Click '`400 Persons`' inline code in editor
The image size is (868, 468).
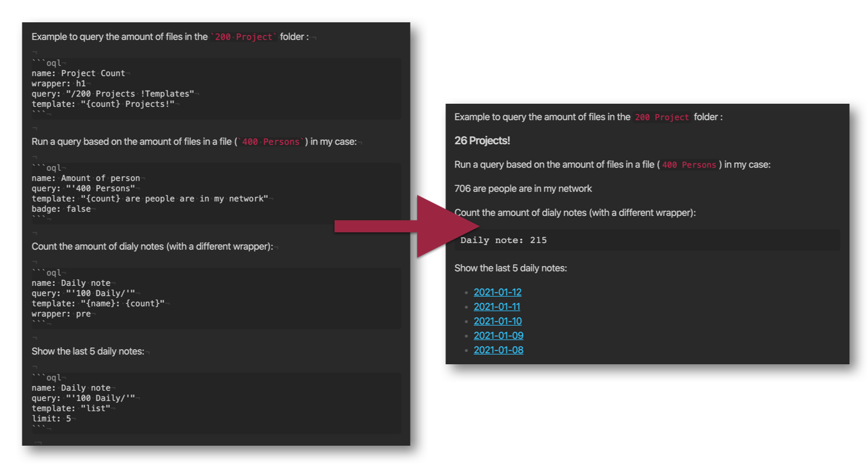270,142
